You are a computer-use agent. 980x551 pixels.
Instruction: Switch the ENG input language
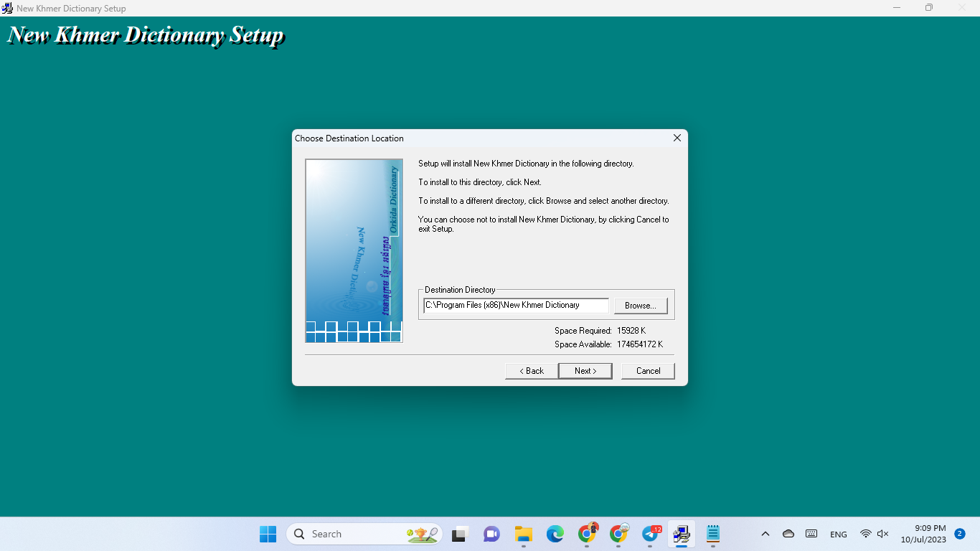(x=839, y=534)
